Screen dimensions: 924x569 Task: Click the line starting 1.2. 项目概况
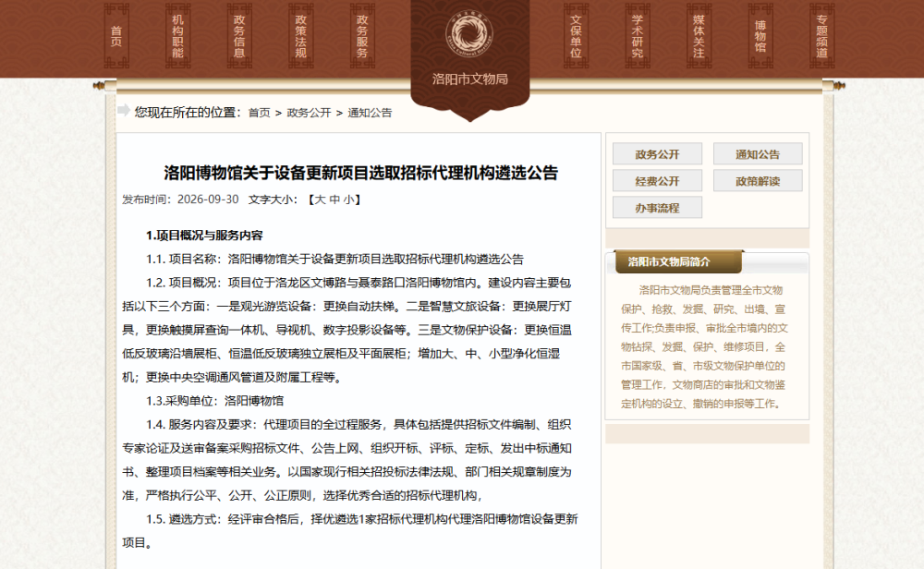[x=347, y=330]
